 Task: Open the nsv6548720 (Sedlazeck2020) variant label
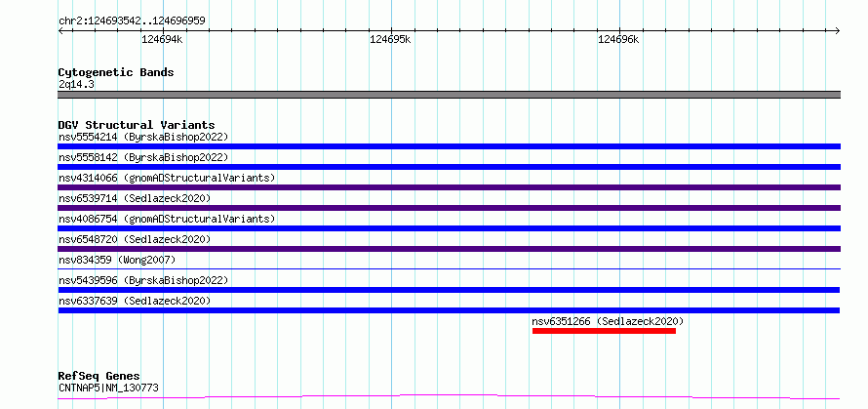[x=135, y=239]
